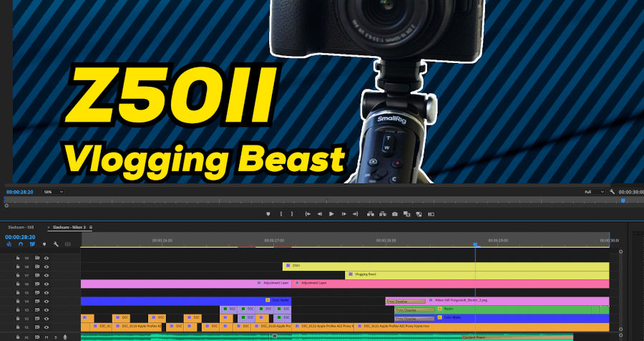Toggle V9 track output eye
This screenshot has width=644, height=341.
pyautogui.click(x=47, y=258)
